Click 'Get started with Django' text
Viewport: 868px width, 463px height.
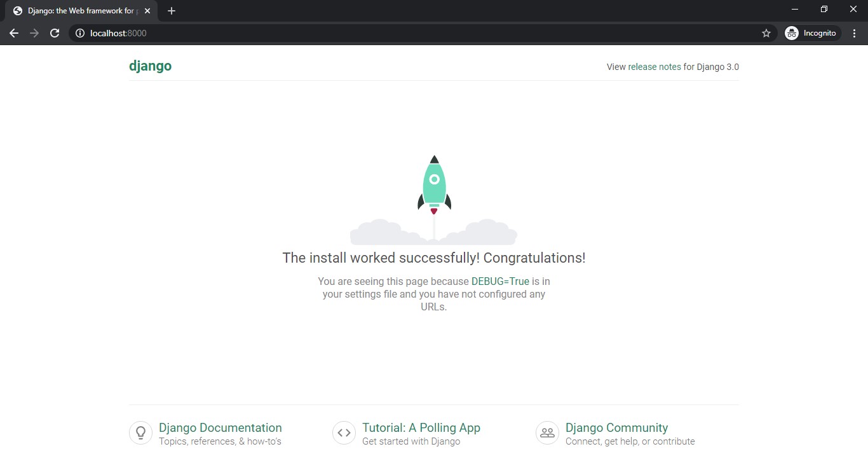coord(411,441)
